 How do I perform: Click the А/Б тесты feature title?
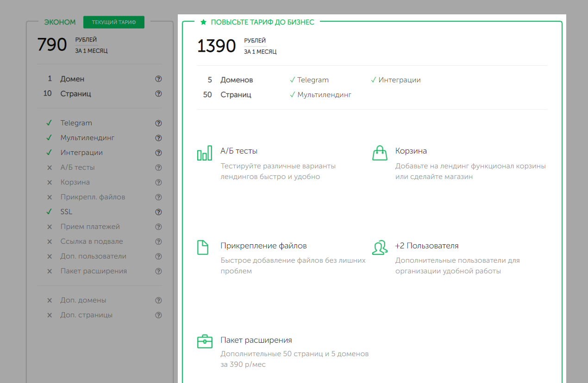pos(239,151)
